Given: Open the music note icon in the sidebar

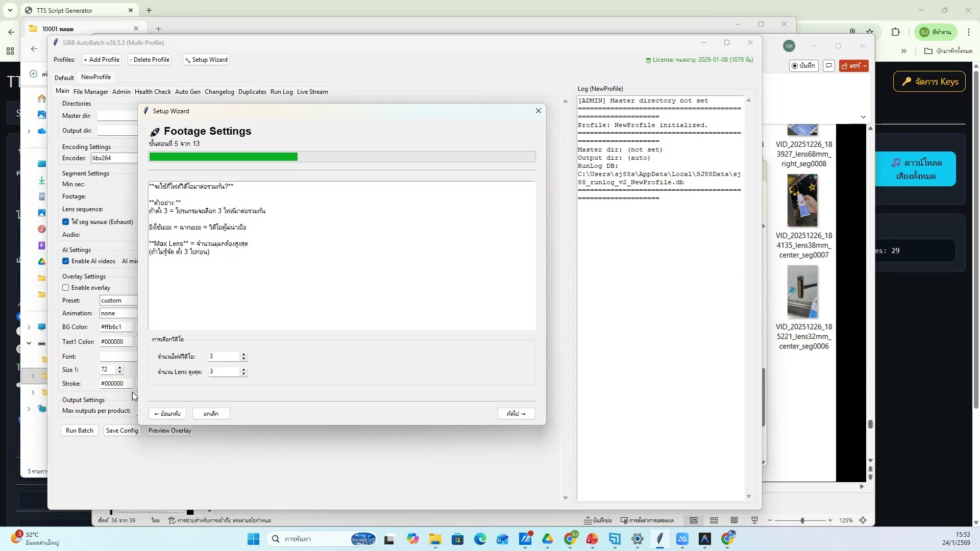Looking at the screenshot, I should coord(41,230).
